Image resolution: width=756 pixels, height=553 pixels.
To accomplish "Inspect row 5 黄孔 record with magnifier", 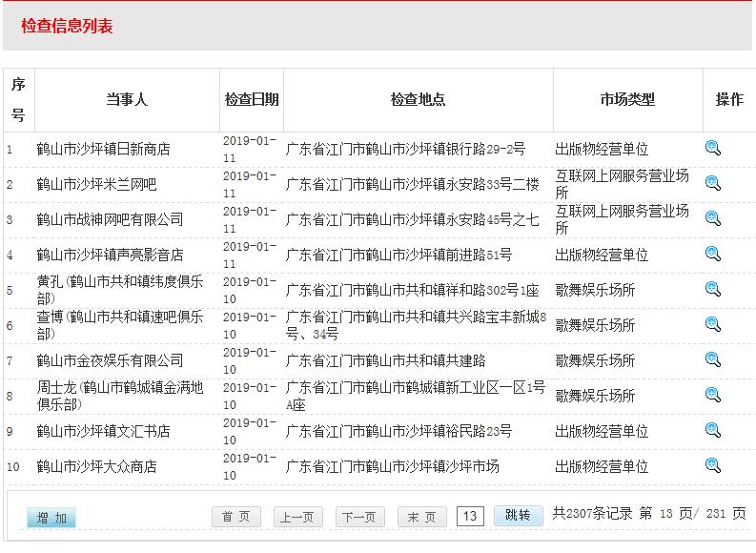I will click(712, 289).
